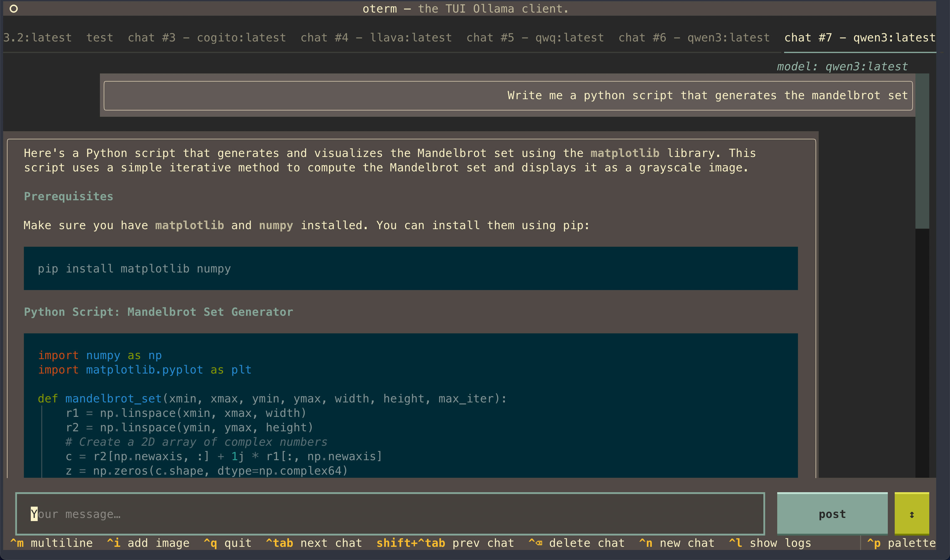
Task: Click new chat footer shortcut
Action: pyautogui.click(x=676, y=543)
